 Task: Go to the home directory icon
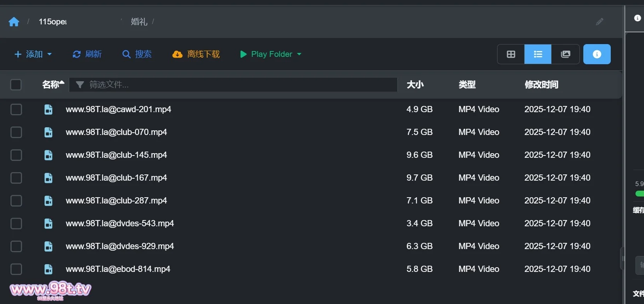point(14,22)
